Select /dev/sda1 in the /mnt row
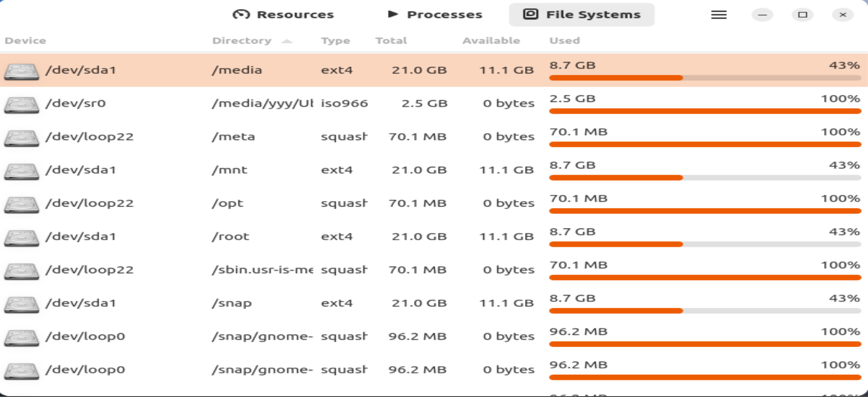Screen dimensions: 868x397 [81, 170]
